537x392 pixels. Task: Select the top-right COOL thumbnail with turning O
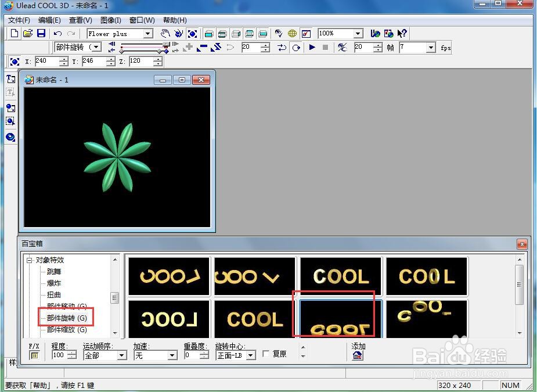coord(427,276)
